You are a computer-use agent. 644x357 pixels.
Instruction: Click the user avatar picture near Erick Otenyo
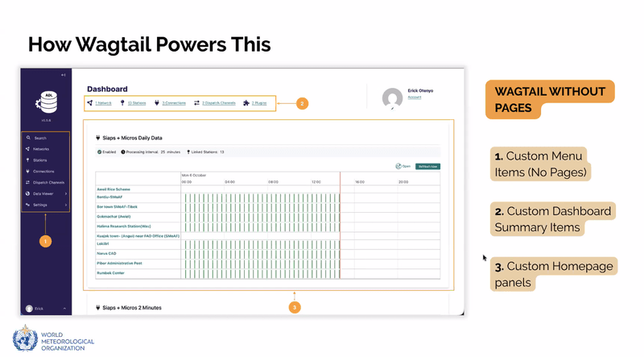click(x=392, y=98)
